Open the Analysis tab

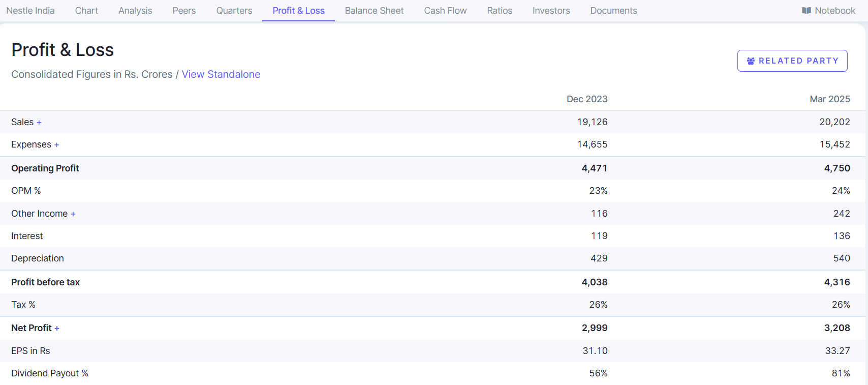tap(135, 11)
